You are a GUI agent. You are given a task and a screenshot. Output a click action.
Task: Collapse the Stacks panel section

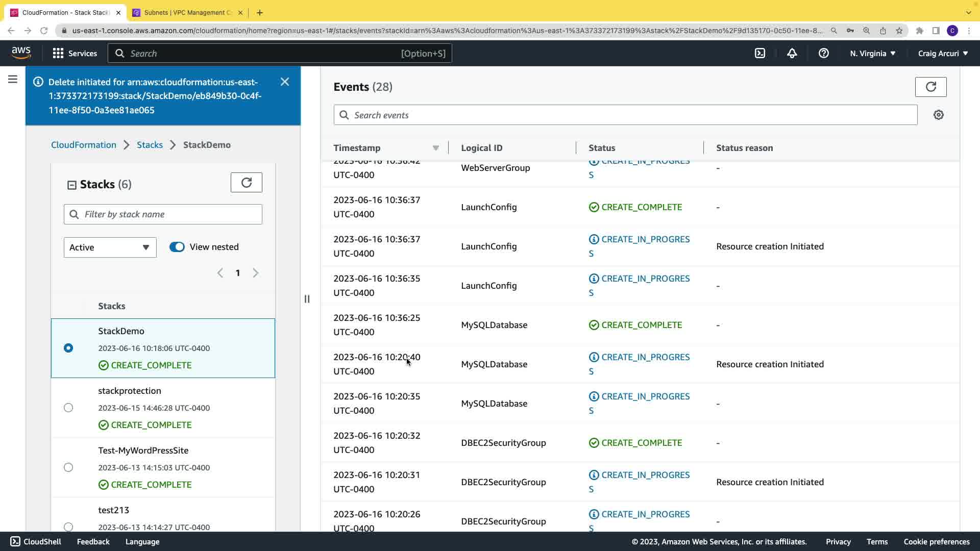tap(72, 185)
